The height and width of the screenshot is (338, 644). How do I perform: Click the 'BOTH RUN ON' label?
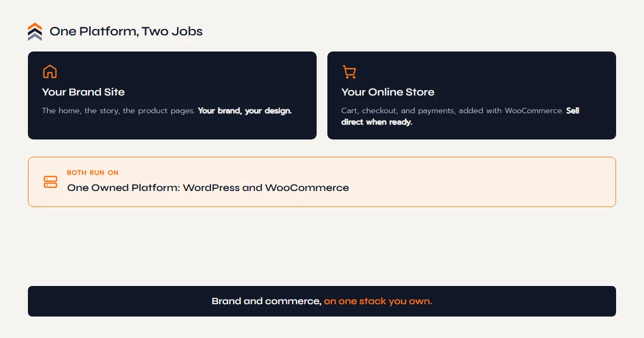(x=93, y=173)
